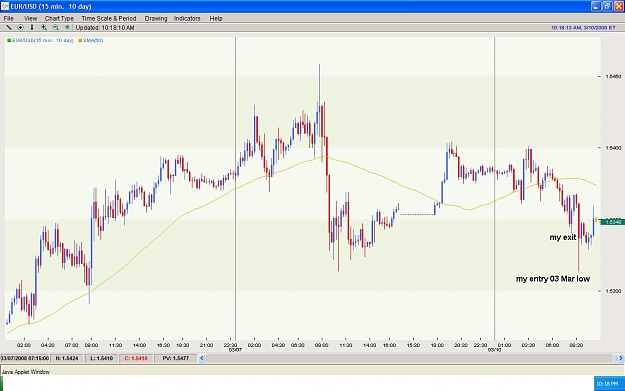Open the Help menu
The width and height of the screenshot is (625, 391).
click(216, 18)
